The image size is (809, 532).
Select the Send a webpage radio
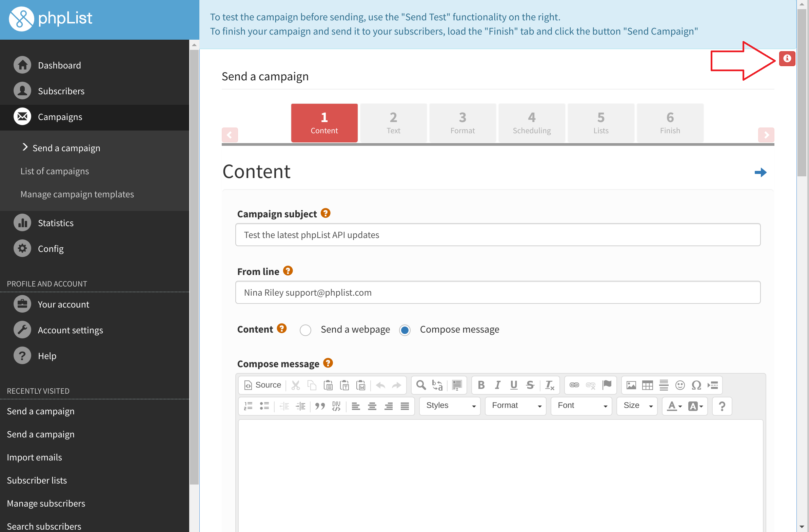point(305,330)
